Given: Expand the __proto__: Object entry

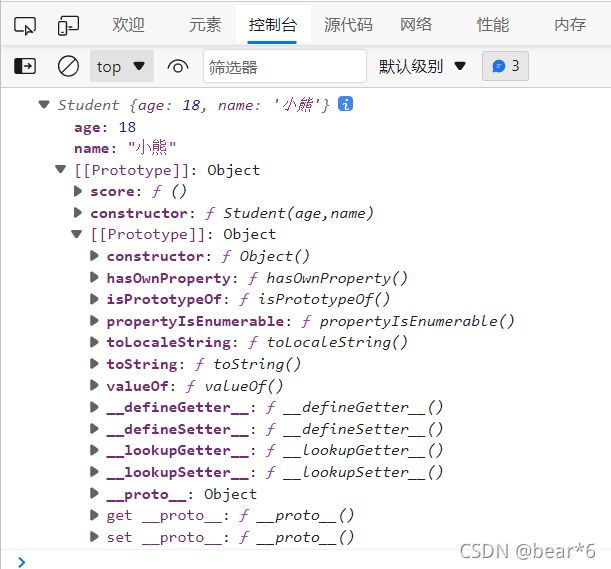Looking at the screenshot, I should click(x=94, y=494).
